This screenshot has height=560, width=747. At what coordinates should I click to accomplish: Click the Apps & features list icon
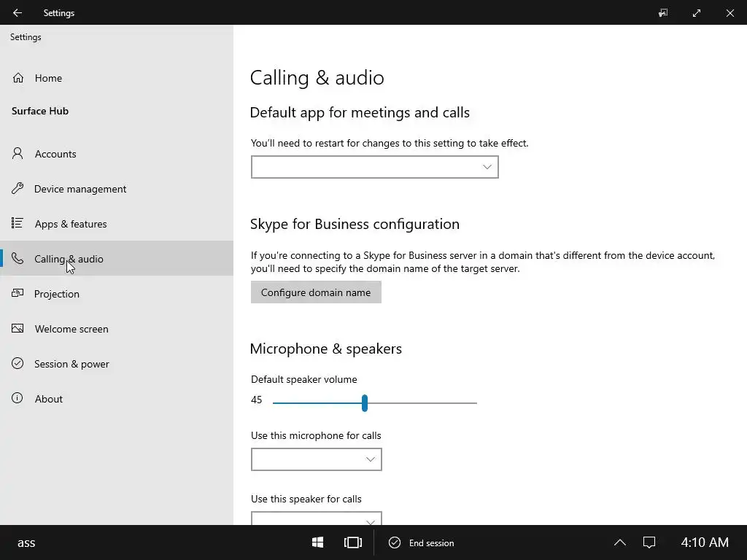(x=18, y=223)
